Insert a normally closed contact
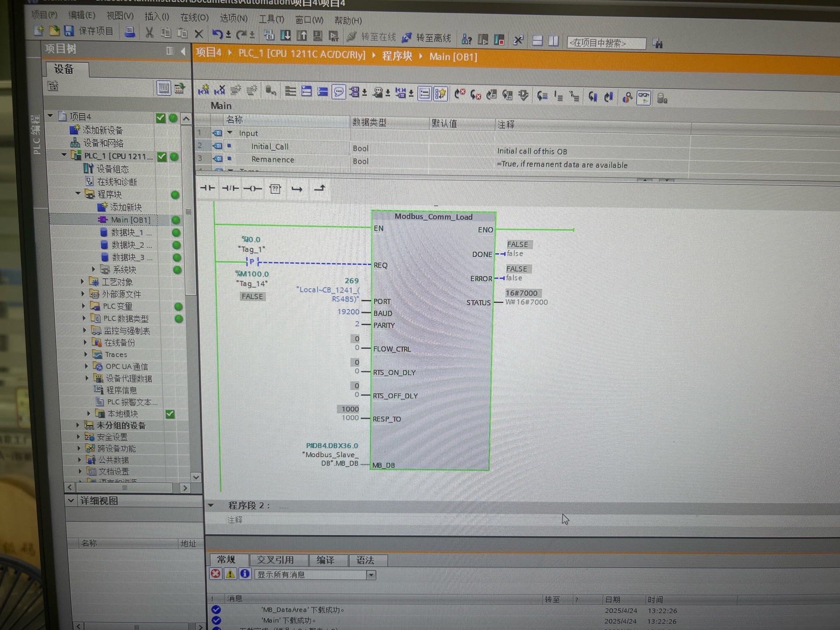 coord(230,189)
